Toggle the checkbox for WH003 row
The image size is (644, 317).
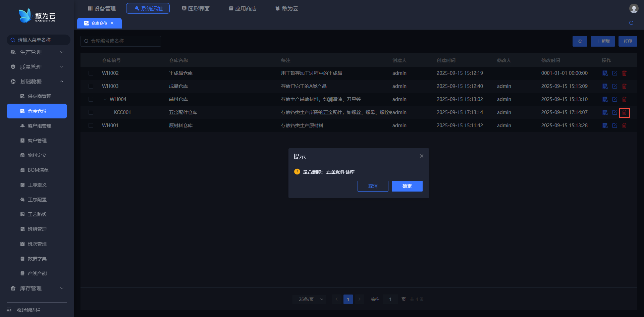point(91,86)
